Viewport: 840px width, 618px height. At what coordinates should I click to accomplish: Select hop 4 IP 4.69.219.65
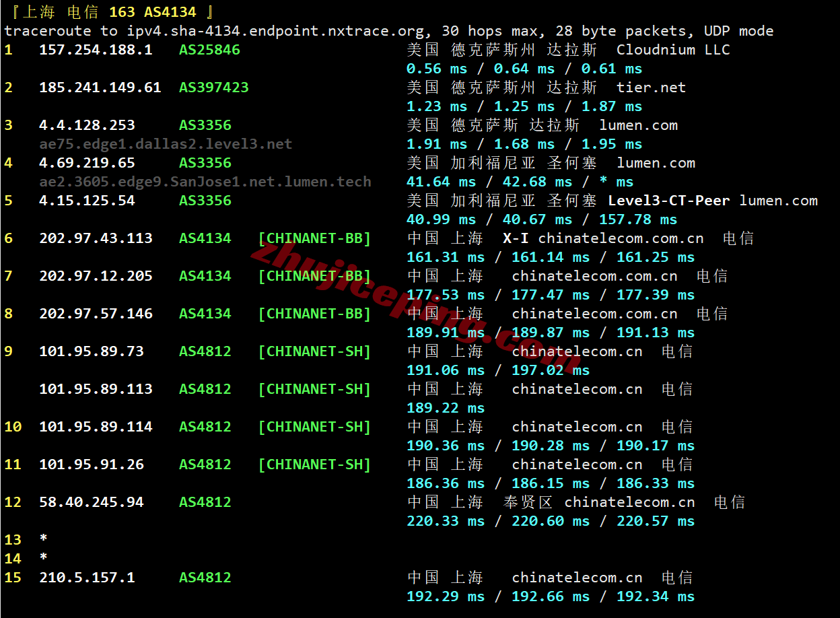tap(87, 163)
